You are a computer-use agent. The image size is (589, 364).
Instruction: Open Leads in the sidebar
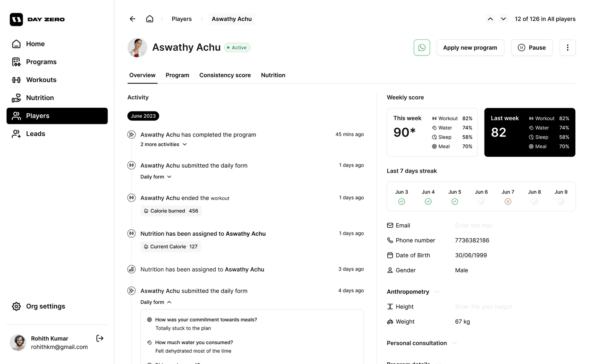(x=57, y=134)
